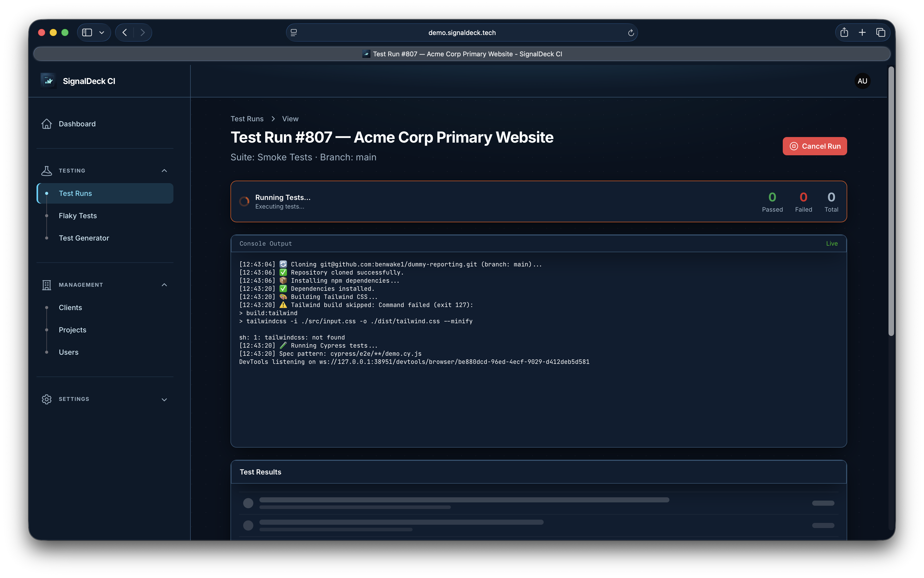
Task: Click the 'tailwindcss: not found' log line
Action: (x=292, y=337)
